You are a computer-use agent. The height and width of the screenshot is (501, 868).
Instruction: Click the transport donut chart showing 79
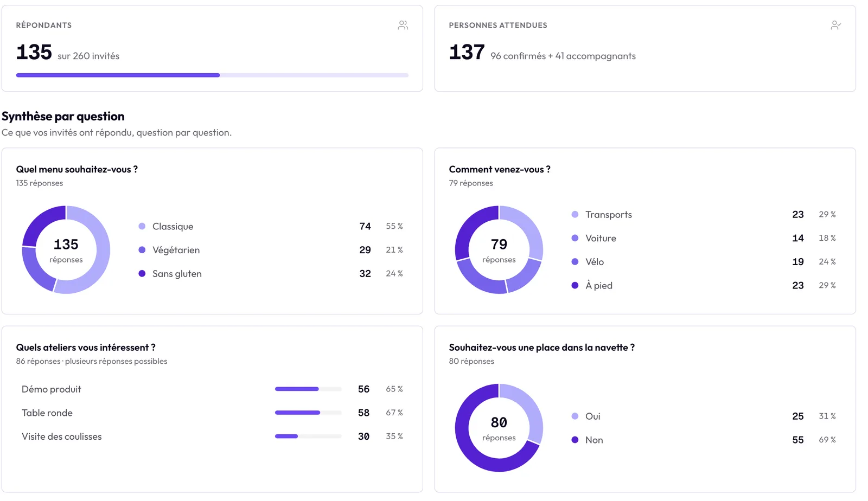click(499, 250)
